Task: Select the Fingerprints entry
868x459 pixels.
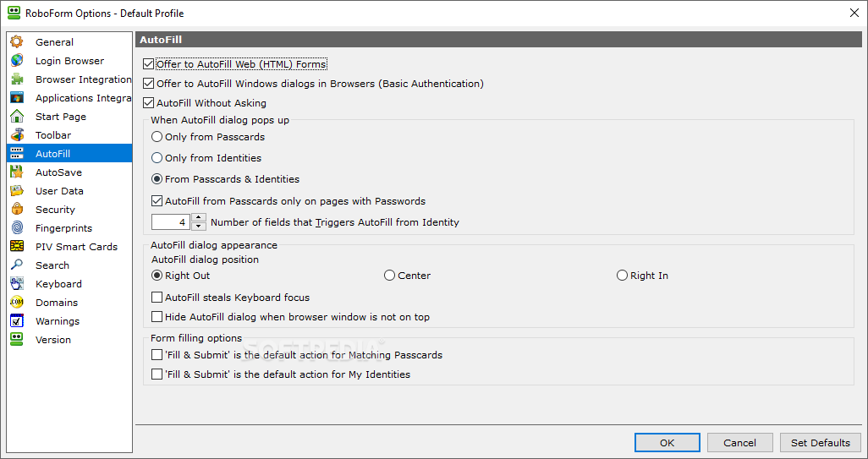Action: click(69, 228)
